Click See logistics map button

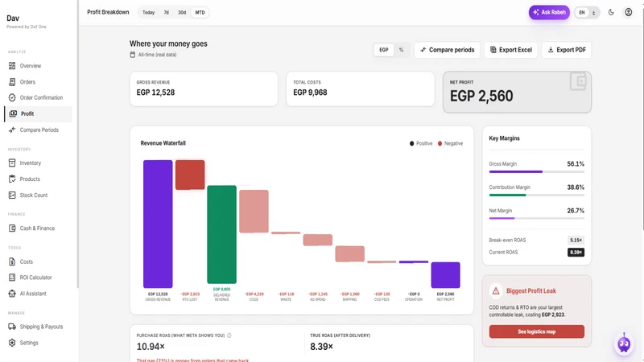(x=536, y=331)
